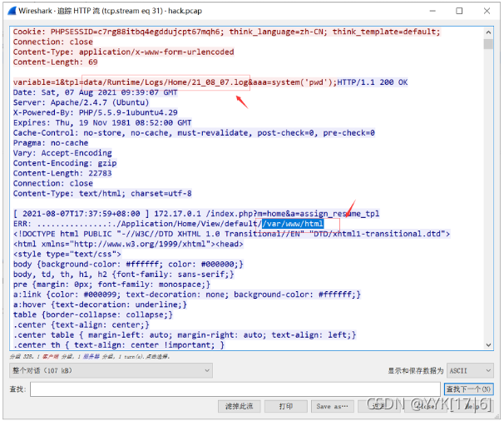
Task: Click the '.center table { margin-left' line
Action: click(185, 334)
